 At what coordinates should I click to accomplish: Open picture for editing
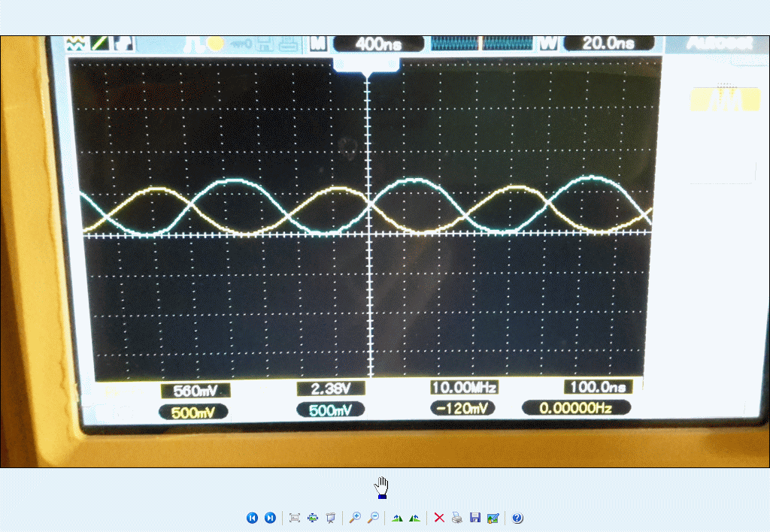pos(493,518)
